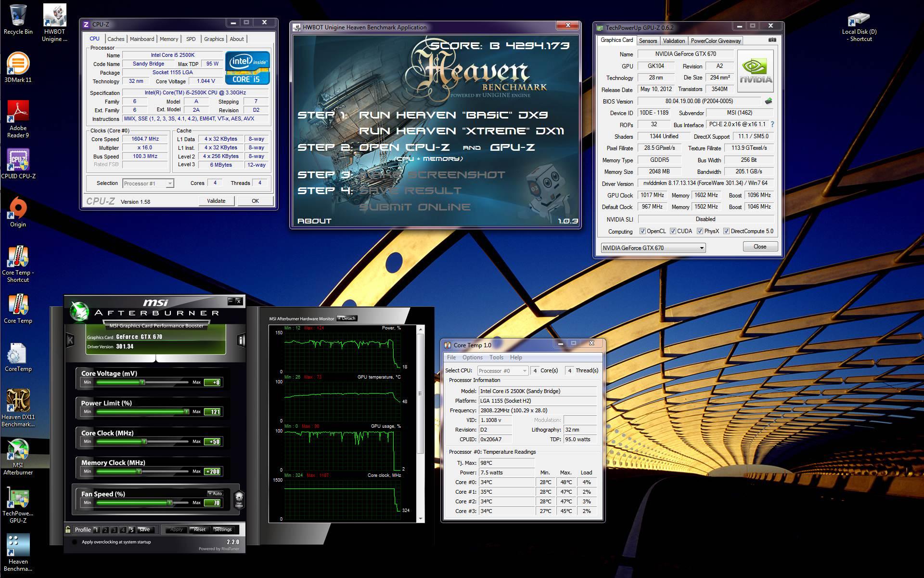Open Settings in MSI Afterburner
This screenshot has height=578, width=924.
click(x=222, y=529)
